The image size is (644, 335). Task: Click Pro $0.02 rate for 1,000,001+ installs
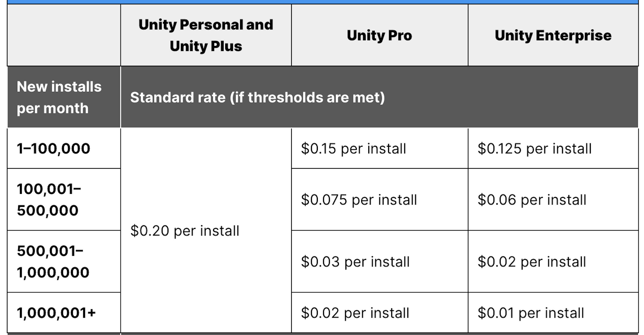(x=379, y=313)
